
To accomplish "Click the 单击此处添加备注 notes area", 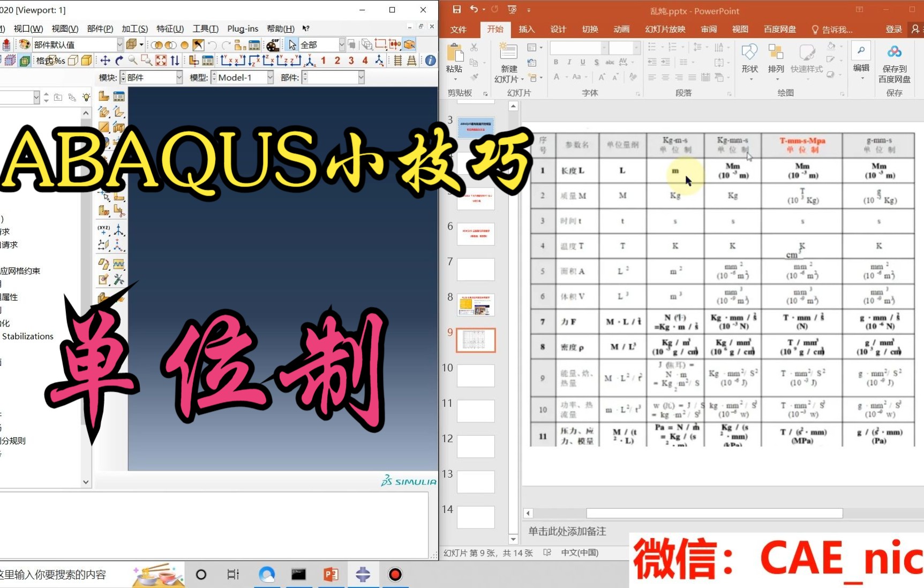I will 567,531.
